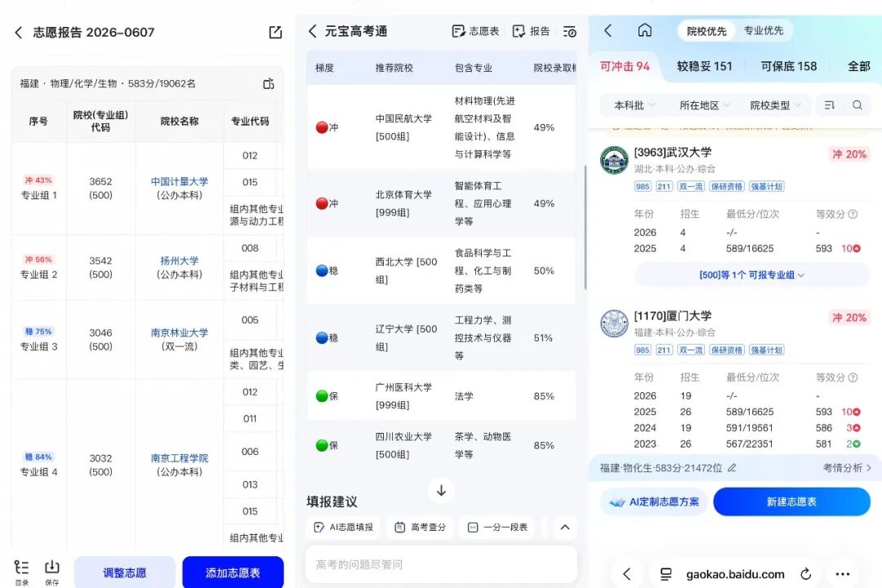Open the 院校类型 dropdown filter

(x=775, y=105)
